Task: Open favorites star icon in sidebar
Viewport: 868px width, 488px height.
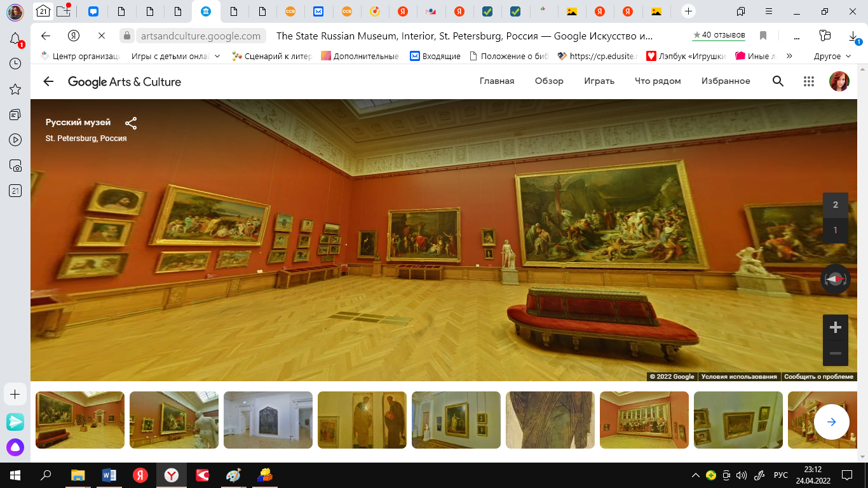Action: pyautogui.click(x=15, y=90)
